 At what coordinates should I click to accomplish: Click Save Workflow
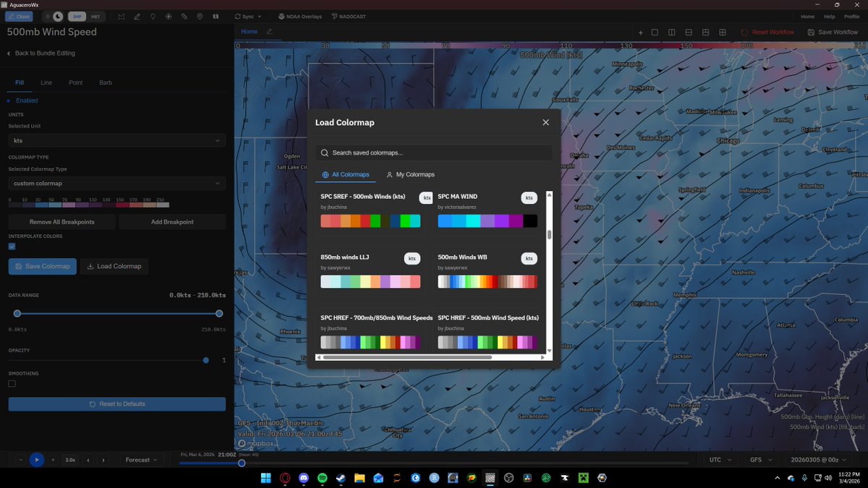[831, 33]
